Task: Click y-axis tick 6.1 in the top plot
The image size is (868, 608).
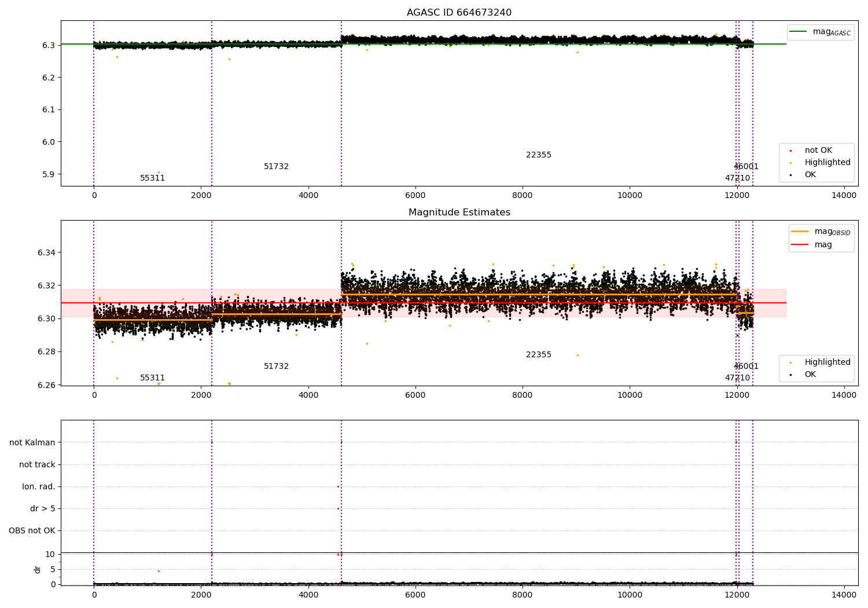Action: point(49,110)
